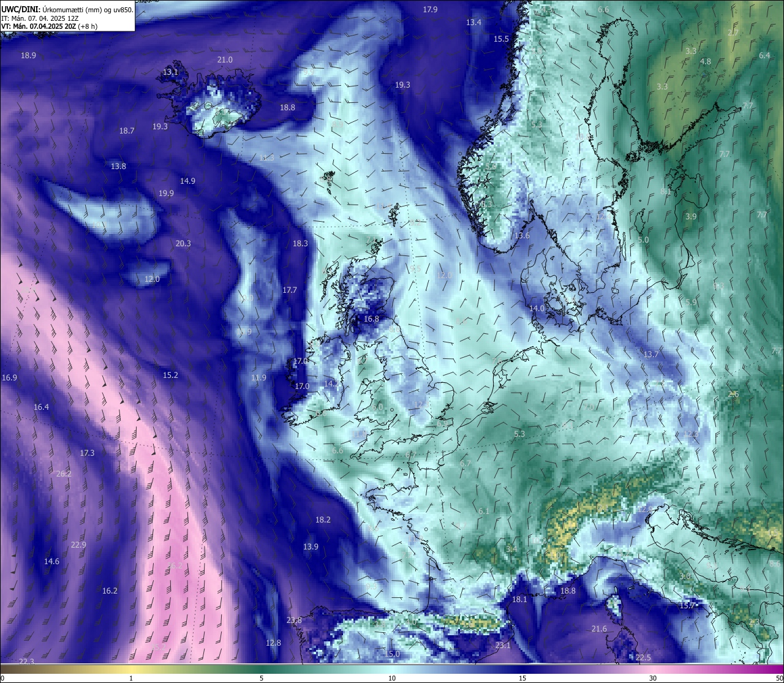Click the 18.2 value in the Bay of Biscay

(323, 519)
